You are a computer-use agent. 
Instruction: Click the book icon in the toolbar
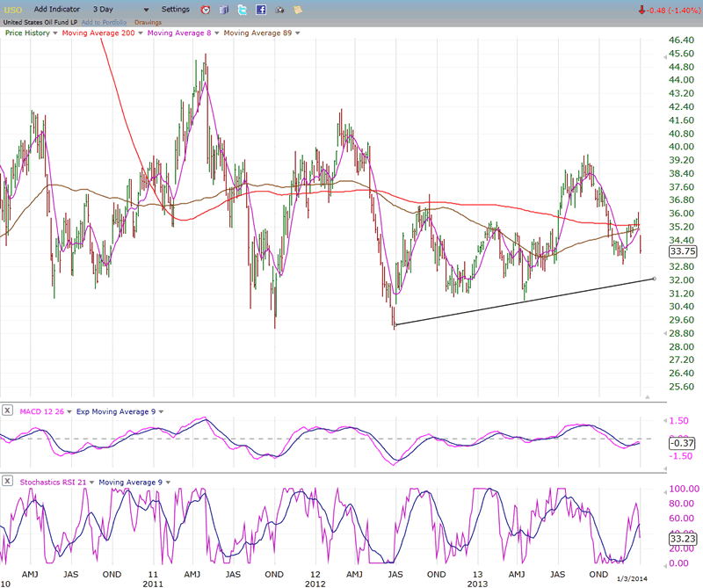coord(223,10)
